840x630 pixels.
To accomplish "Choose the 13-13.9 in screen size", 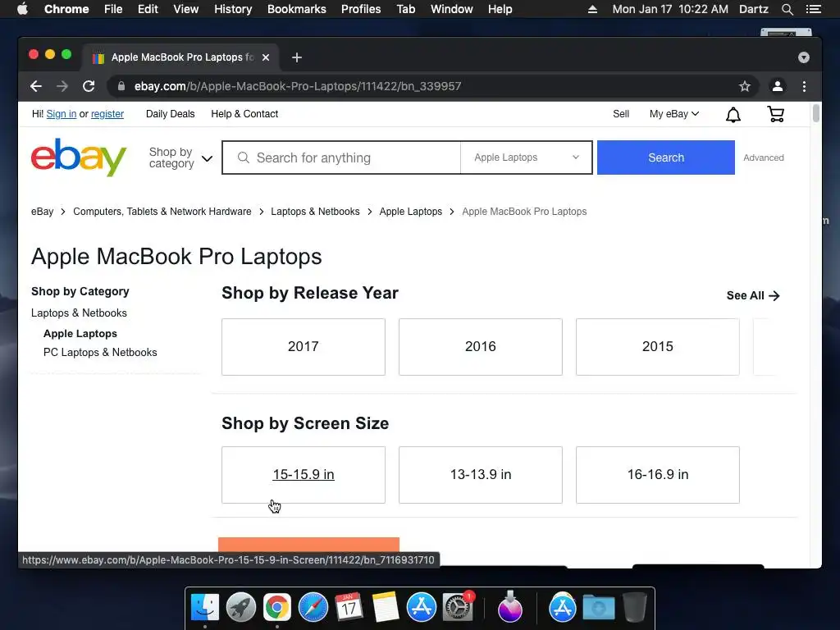I will 481,475.
